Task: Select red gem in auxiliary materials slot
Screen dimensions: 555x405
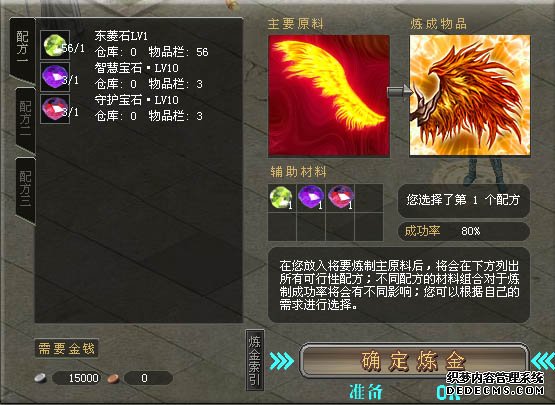Action: pyautogui.click(x=340, y=198)
